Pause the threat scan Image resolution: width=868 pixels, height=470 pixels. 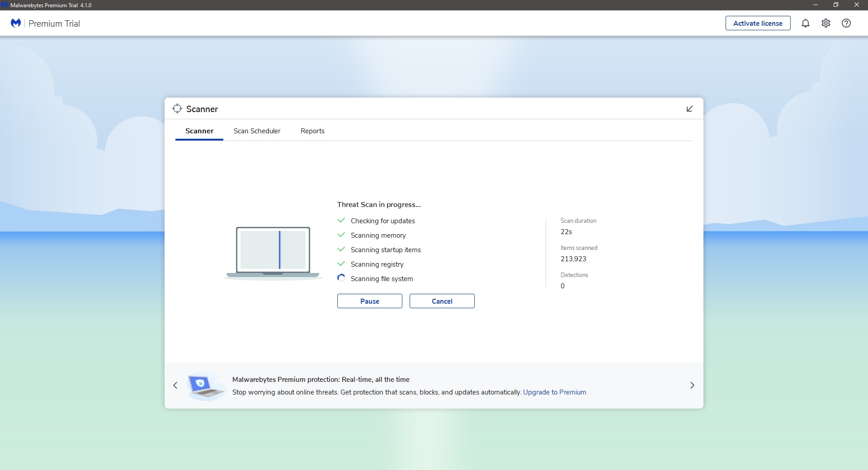(x=369, y=301)
